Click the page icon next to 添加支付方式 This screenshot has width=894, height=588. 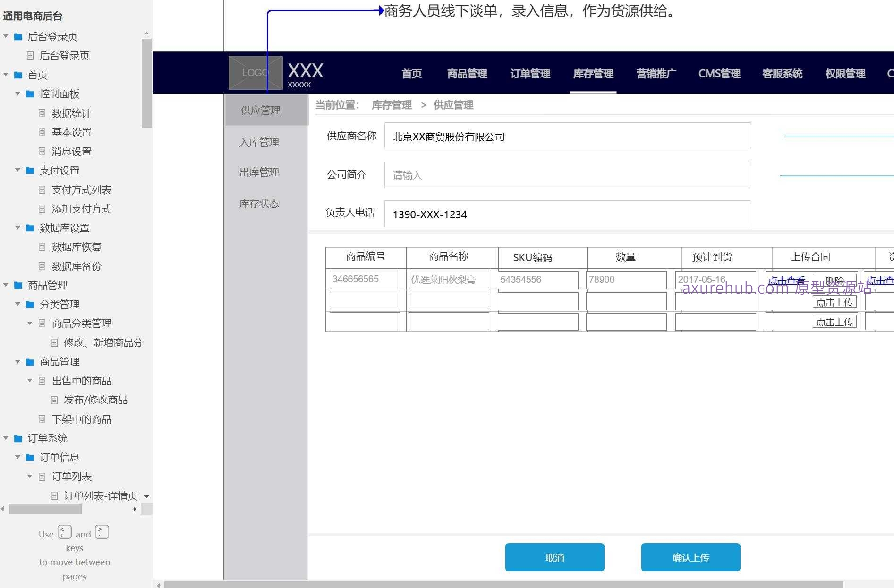pyautogui.click(x=42, y=208)
